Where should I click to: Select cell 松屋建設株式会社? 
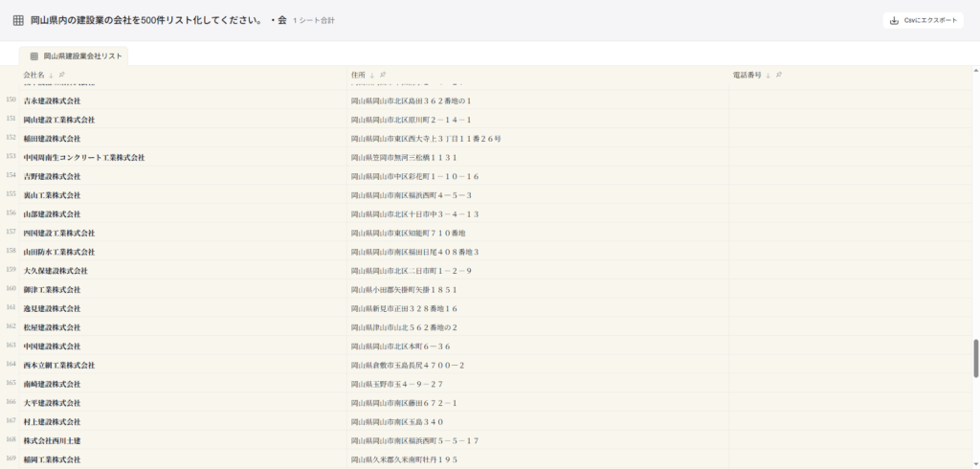[x=183, y=327]
